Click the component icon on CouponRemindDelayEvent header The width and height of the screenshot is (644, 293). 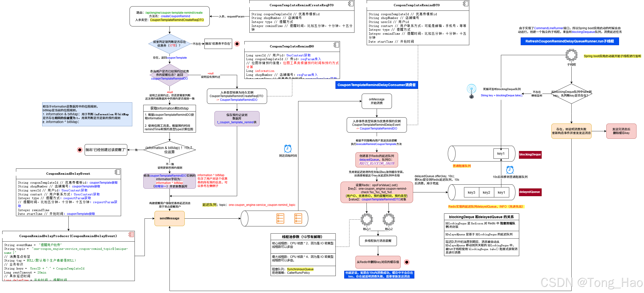point(117,172)
